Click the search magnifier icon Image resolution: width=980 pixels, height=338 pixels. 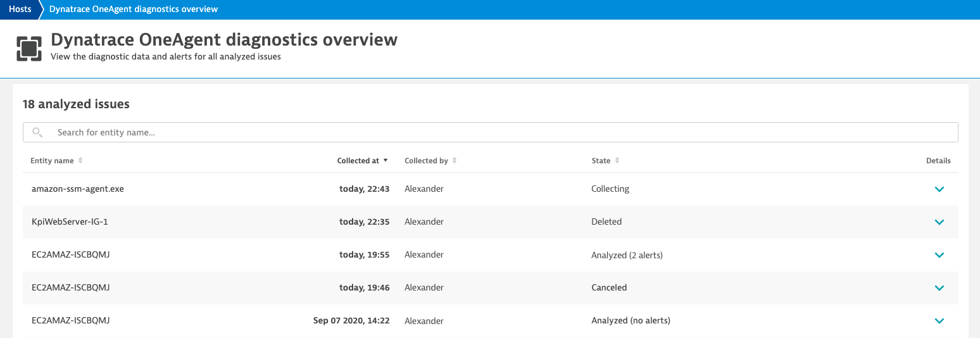coord(37,132)
